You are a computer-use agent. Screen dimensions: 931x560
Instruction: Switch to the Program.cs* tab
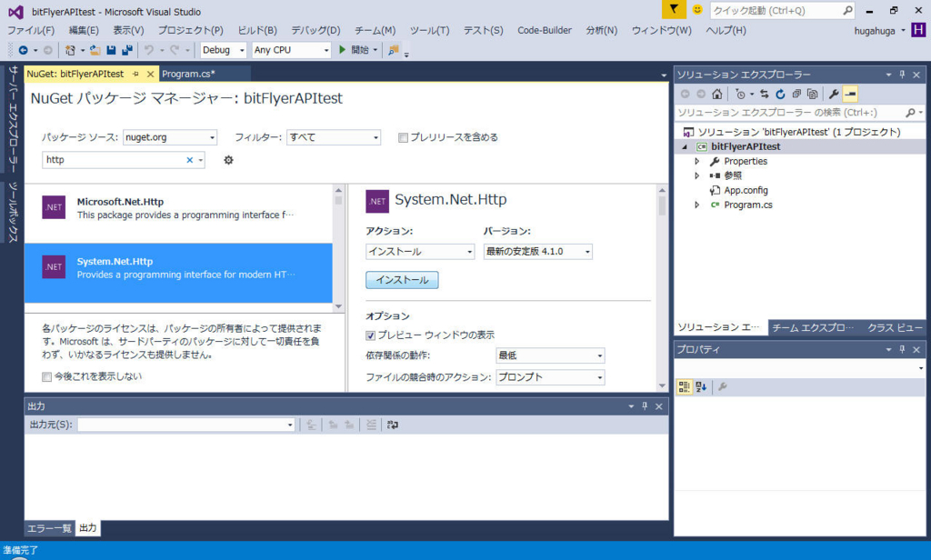point(189,74)
